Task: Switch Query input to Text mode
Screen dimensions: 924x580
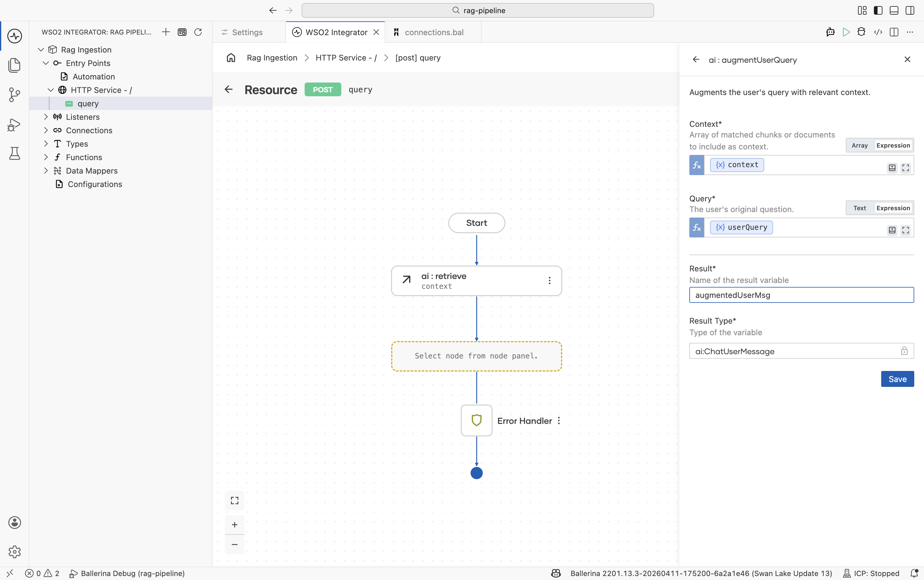Action: (x=860, y=208)
